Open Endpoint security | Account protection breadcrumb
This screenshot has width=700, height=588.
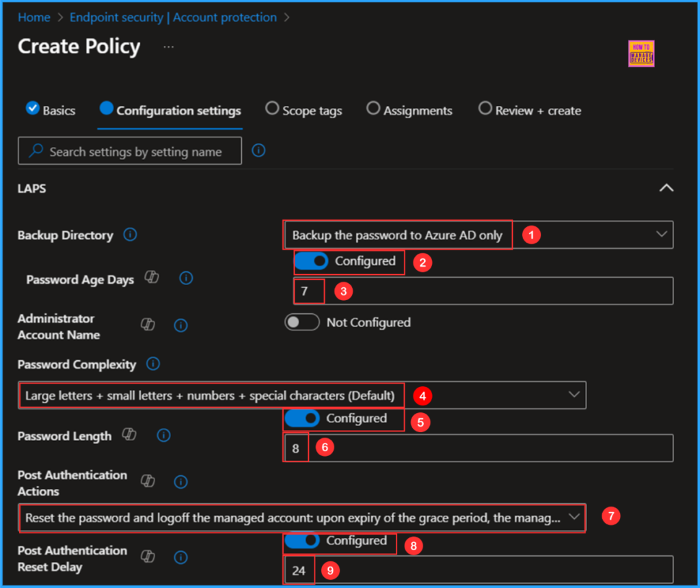coord(173,17)
